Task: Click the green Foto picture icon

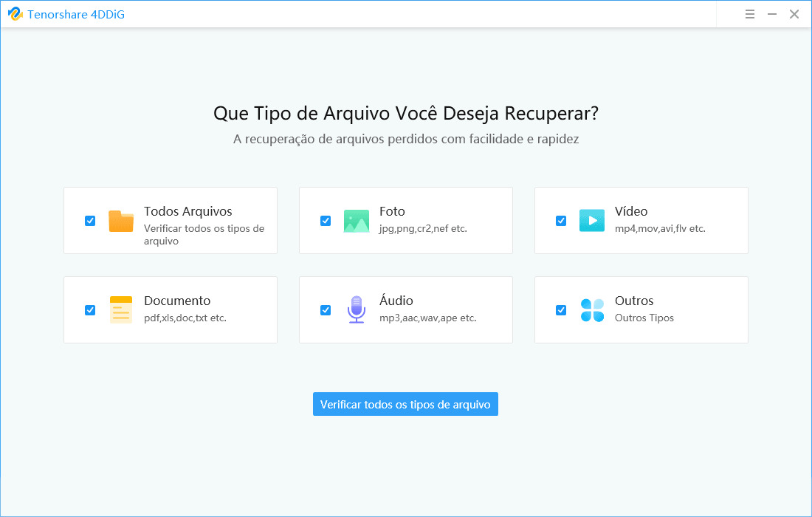Action: [357, 221]
